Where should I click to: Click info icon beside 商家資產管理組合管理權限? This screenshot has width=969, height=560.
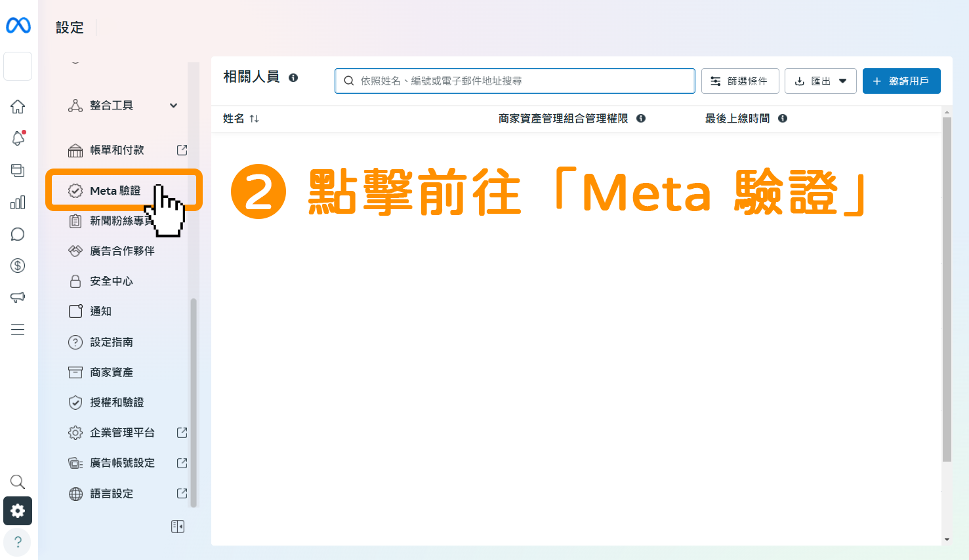click(x=641, y=119)
